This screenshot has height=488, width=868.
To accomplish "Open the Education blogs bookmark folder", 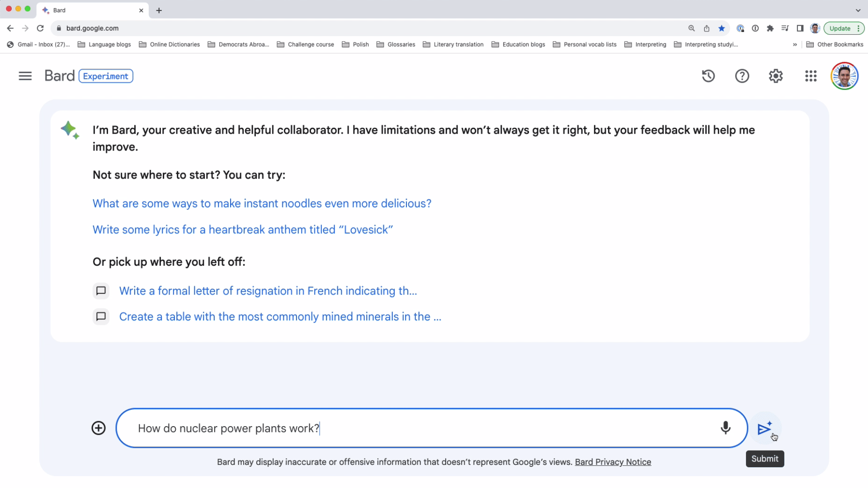I will pos(519,44).
